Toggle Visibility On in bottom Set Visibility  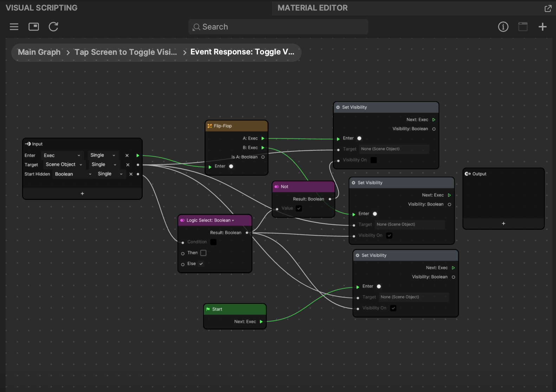click(x=393, y=308)
